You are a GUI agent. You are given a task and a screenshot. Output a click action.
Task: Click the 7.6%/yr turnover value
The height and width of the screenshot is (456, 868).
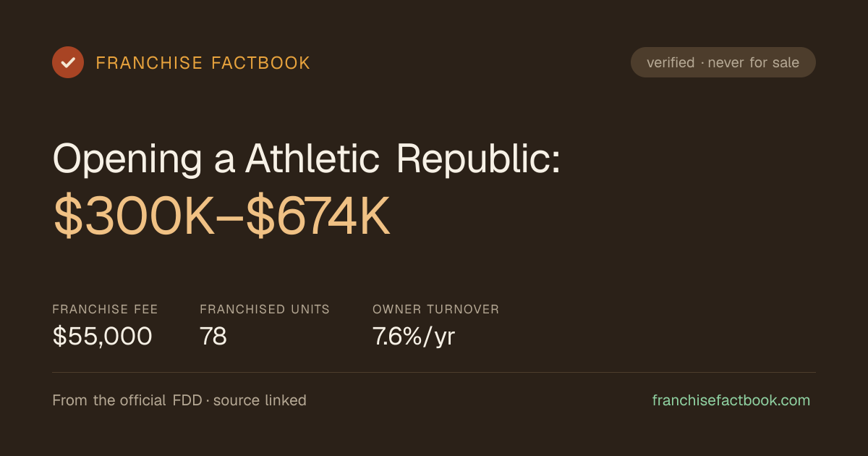414,337
